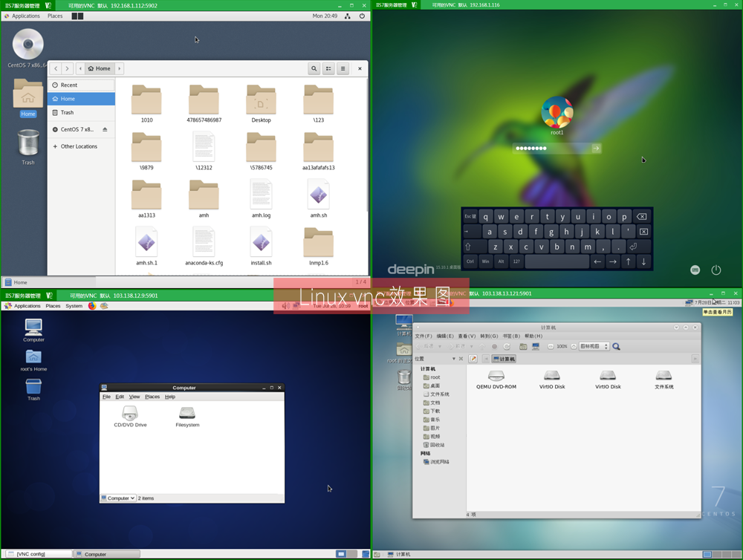Open the search magnifier in the 计算机 window

[616, 347]
